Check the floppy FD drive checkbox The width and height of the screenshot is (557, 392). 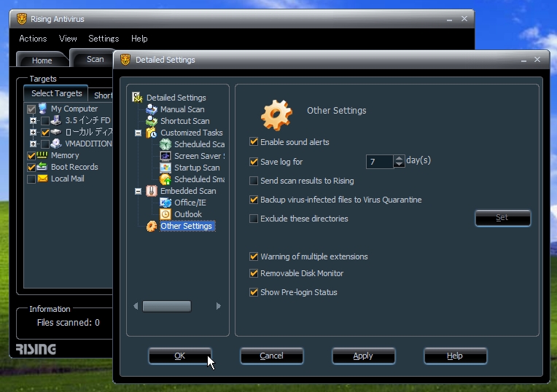(45, 121)
